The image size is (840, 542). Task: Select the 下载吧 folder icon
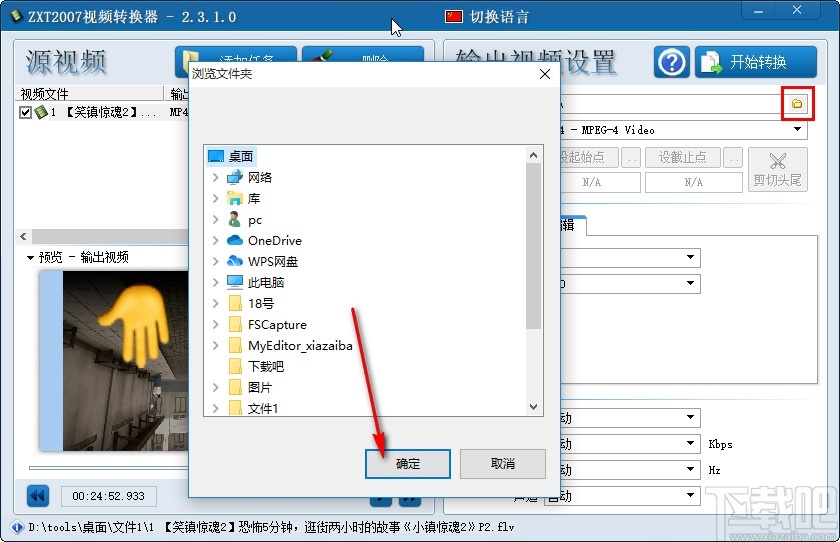point(235,366)
